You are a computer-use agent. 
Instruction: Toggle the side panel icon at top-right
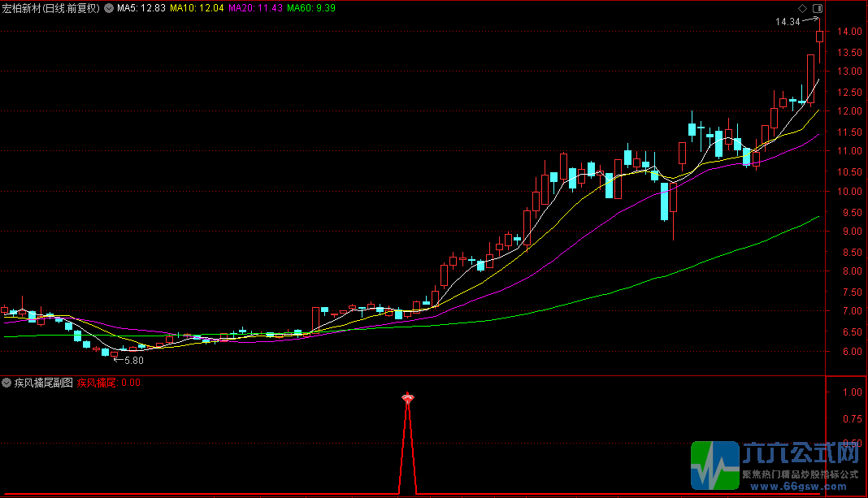coord(818,8)
